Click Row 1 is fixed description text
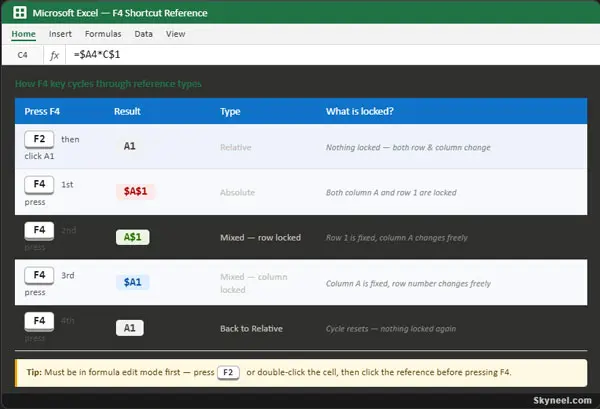The width and height of the screenshot is (600, 409). pos(396,238)
